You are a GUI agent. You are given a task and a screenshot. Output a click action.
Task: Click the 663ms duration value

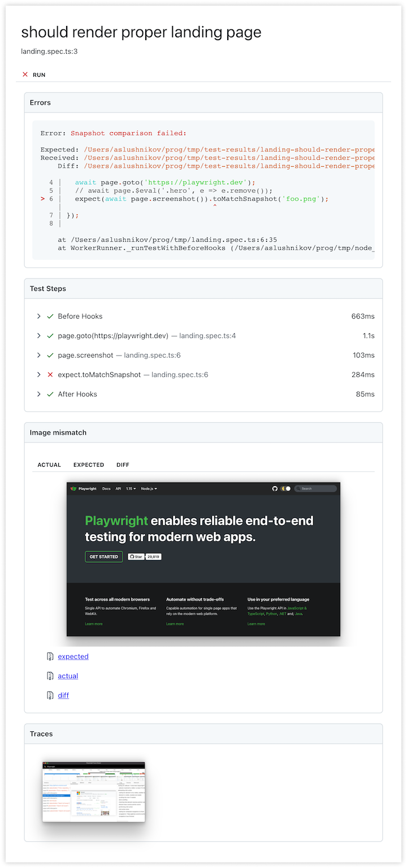click(363, 316)
